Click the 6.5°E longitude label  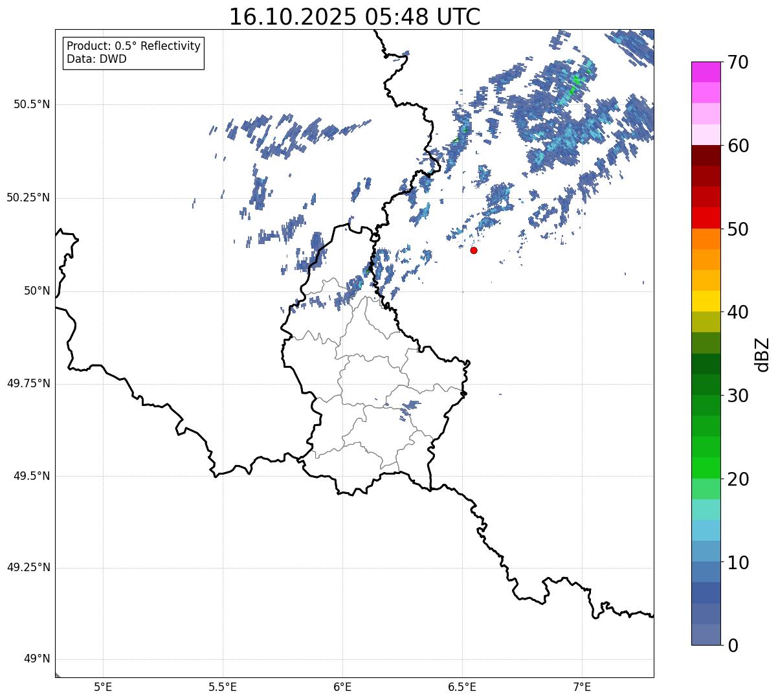(462, 686)
